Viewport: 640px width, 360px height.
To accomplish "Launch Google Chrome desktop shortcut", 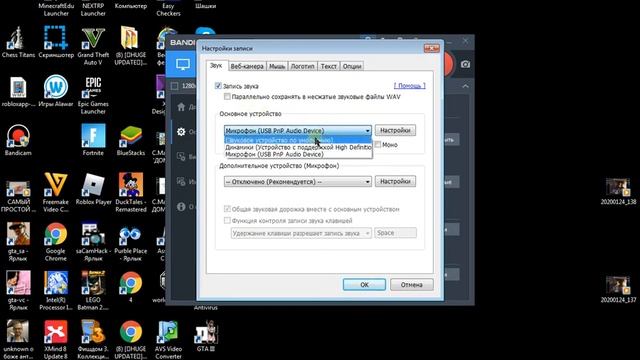I will (56, 242).
